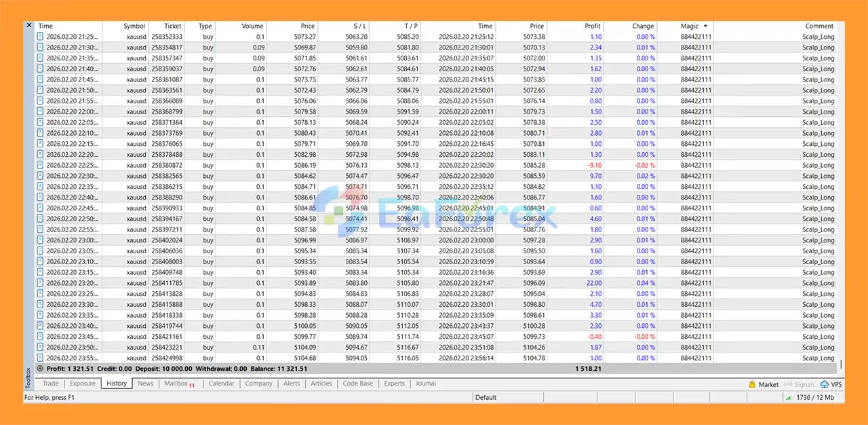Open the Default profile selector in status bar
The width and height of the screenshot is (868, 425).
coord(486,398)
